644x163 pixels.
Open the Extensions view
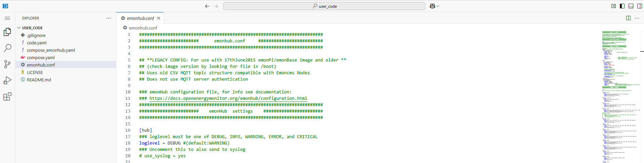(7, 97)
